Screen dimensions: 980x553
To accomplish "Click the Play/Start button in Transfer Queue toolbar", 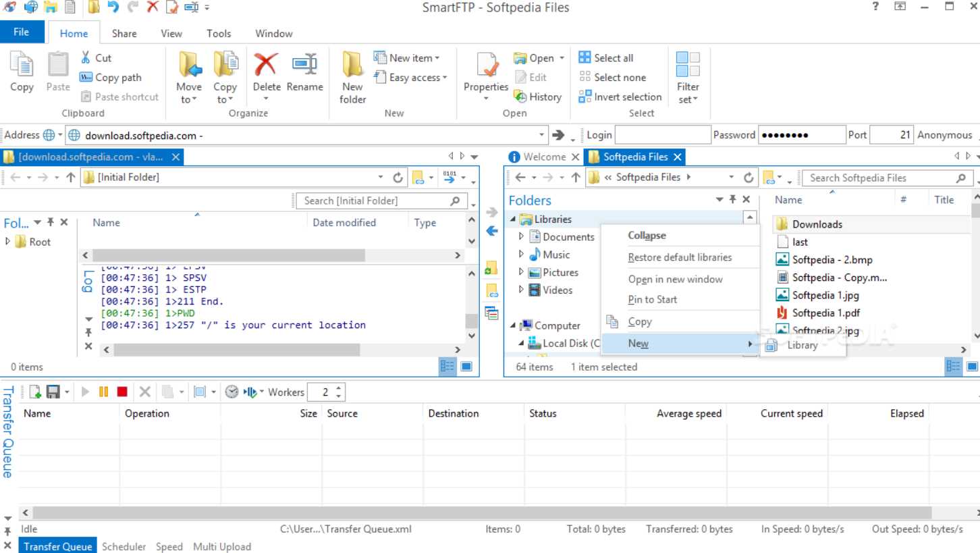I will point(86,392).
